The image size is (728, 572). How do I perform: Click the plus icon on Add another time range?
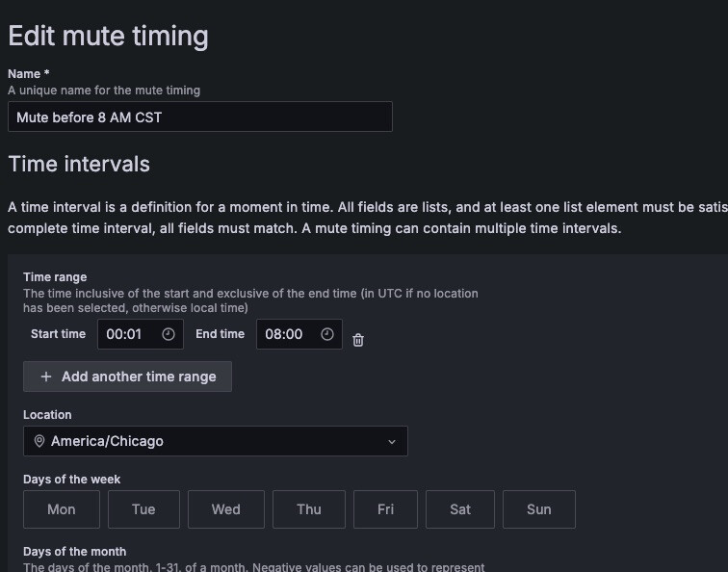pos(46,377)
